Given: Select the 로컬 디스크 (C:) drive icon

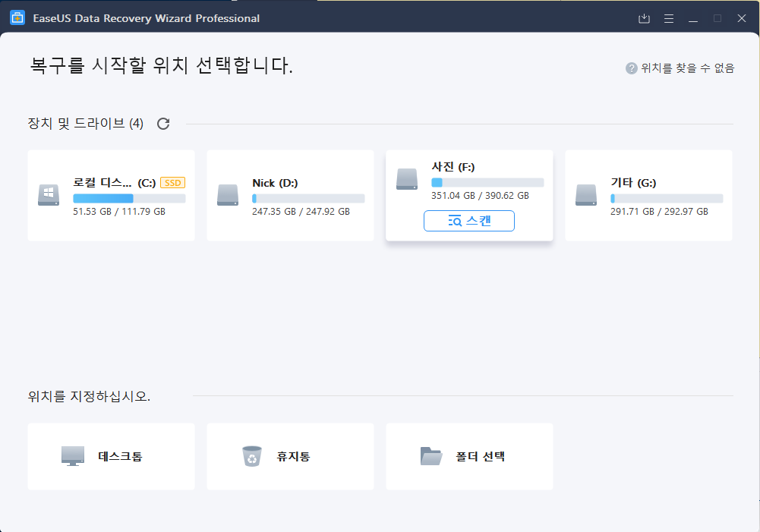Looking at the screenshot, I should pos(49,195).
